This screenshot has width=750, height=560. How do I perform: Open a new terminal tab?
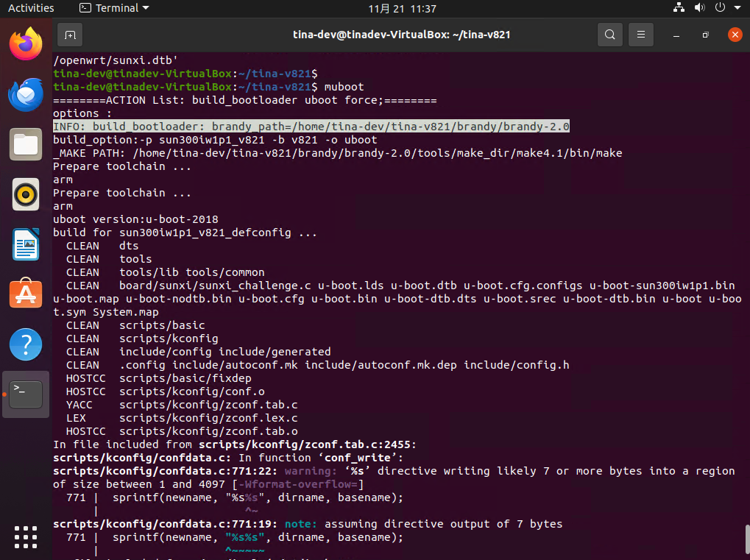pos(69,35)
